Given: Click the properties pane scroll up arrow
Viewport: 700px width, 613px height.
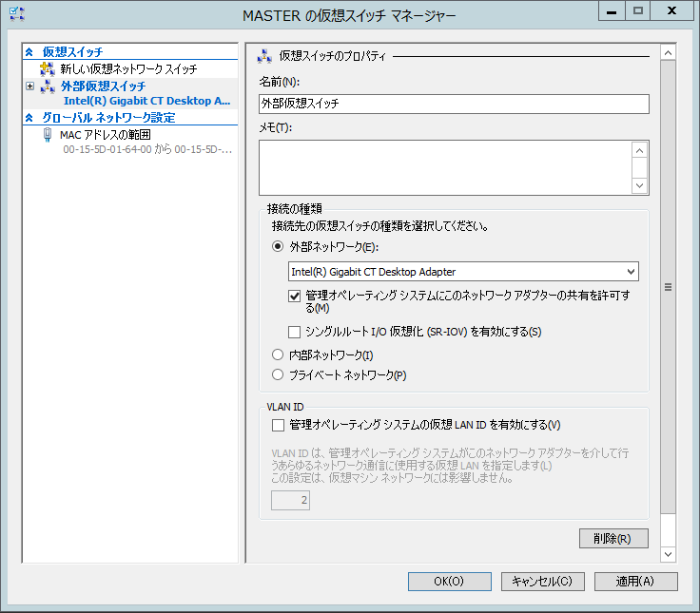Looking at the screenshot, I should click(668, 53).
